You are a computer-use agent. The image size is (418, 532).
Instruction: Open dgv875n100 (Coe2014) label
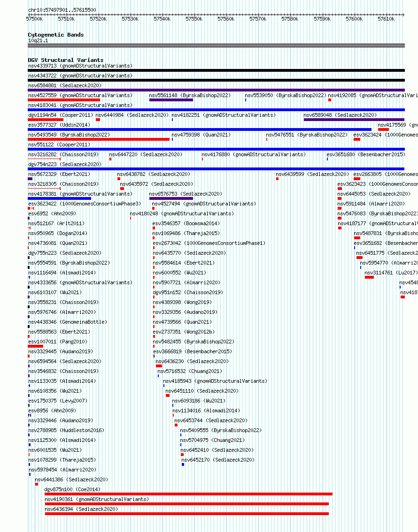[x=73, y=489]
